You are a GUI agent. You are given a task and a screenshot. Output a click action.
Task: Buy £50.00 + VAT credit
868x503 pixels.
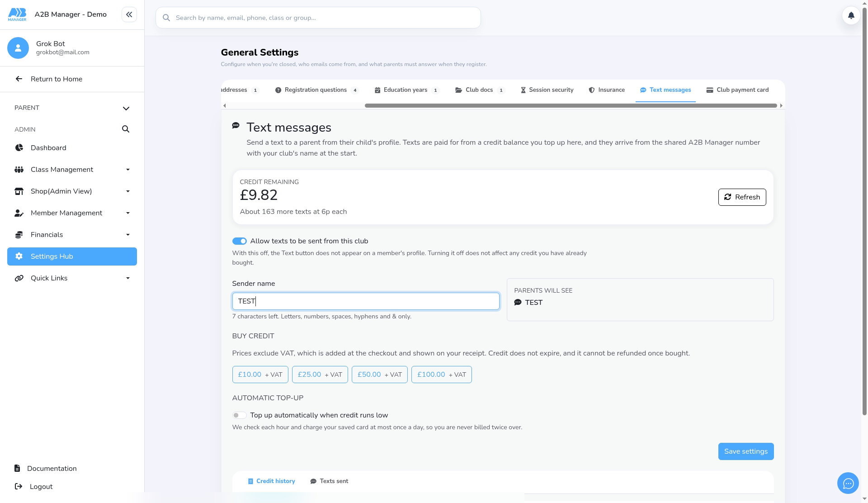[379, 375]
